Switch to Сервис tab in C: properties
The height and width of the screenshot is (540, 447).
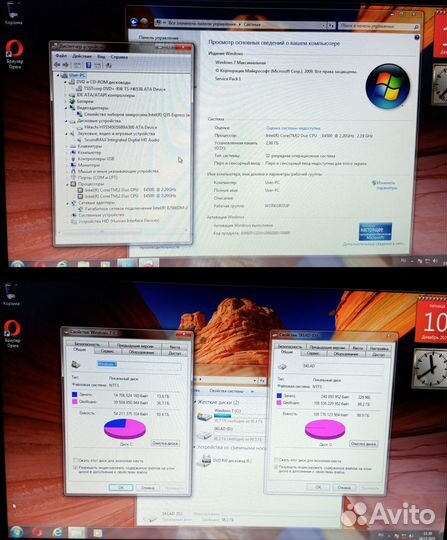tap(107, 351)
